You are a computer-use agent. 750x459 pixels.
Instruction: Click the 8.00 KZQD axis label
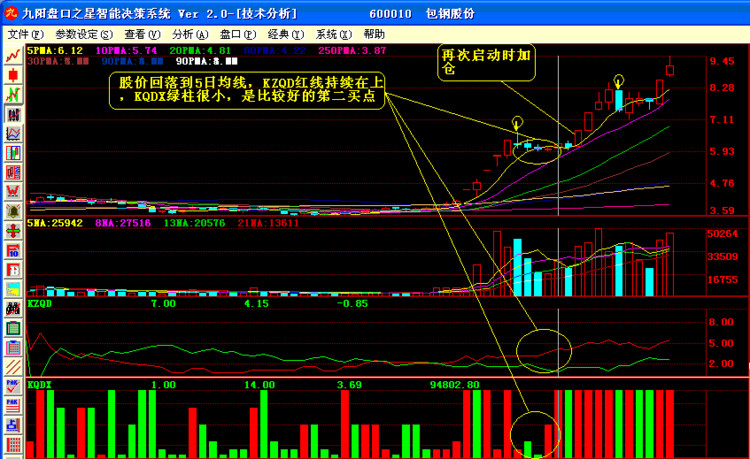click(721, 322)
